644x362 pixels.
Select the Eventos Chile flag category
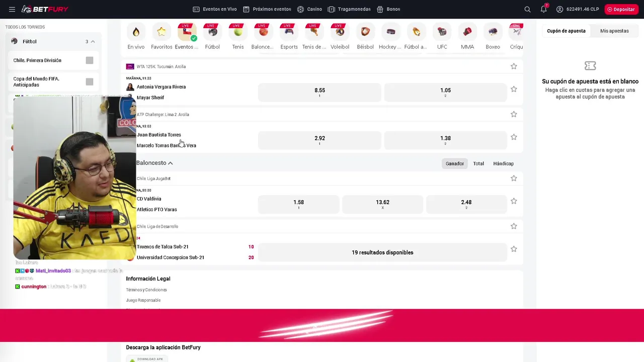(187, 32)
